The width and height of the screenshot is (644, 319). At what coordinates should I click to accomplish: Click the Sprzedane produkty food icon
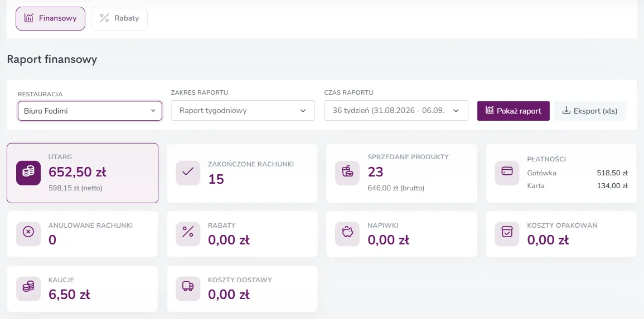(x=347, y=173)
